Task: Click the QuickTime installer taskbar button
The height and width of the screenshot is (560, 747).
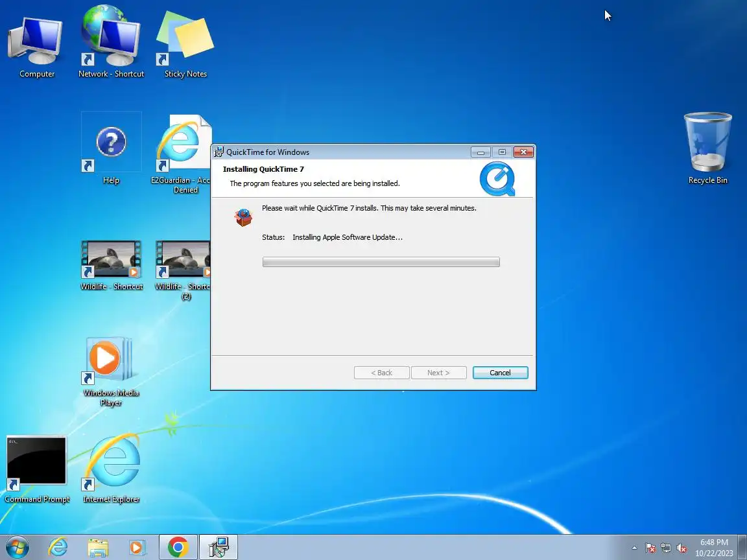Action: coord(218,547)
